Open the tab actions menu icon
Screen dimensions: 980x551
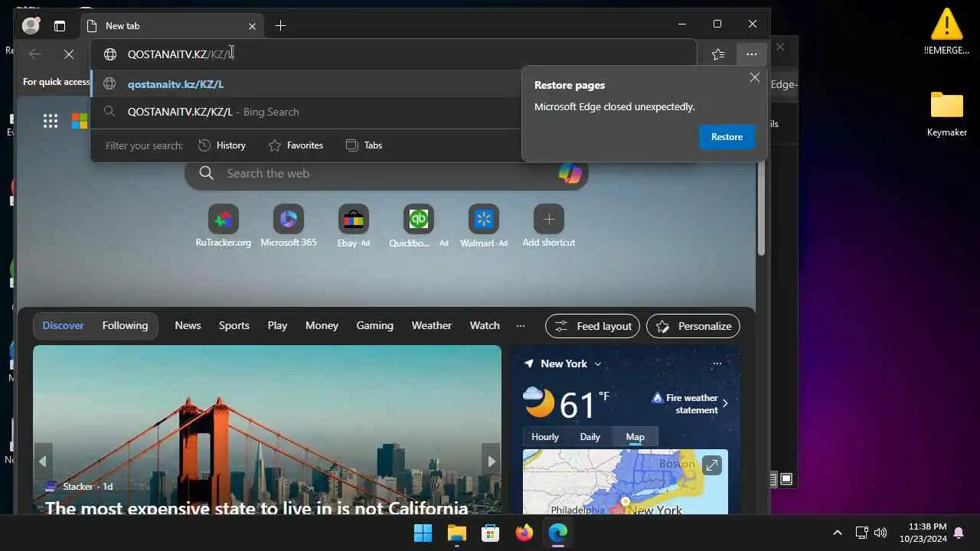pos(60,26)
